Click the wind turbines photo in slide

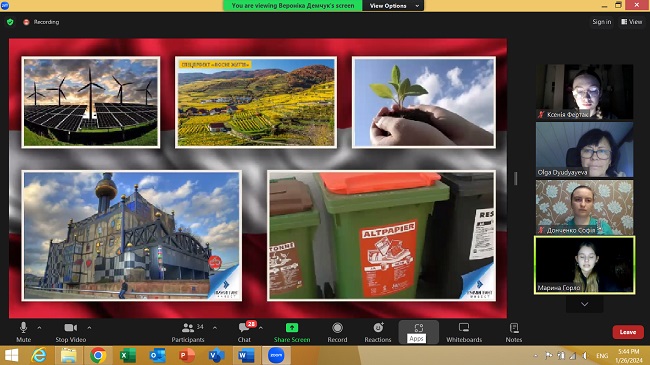click(x=91, y=102)
